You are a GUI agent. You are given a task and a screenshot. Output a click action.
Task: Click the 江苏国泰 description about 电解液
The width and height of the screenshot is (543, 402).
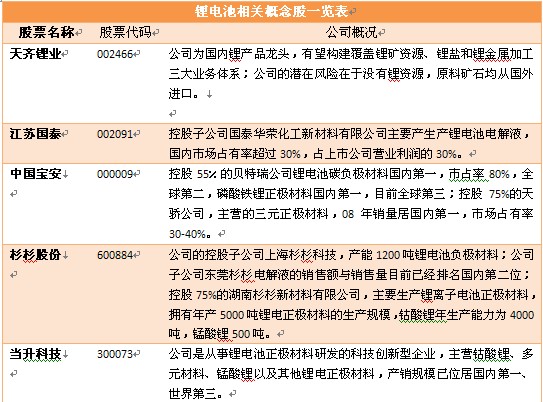coord(349,143)
